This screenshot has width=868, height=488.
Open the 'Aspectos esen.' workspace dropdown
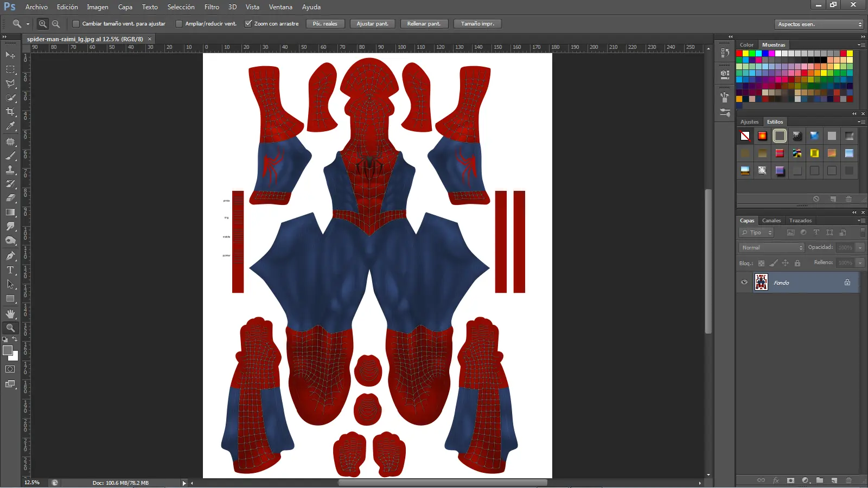coord(819,24)
